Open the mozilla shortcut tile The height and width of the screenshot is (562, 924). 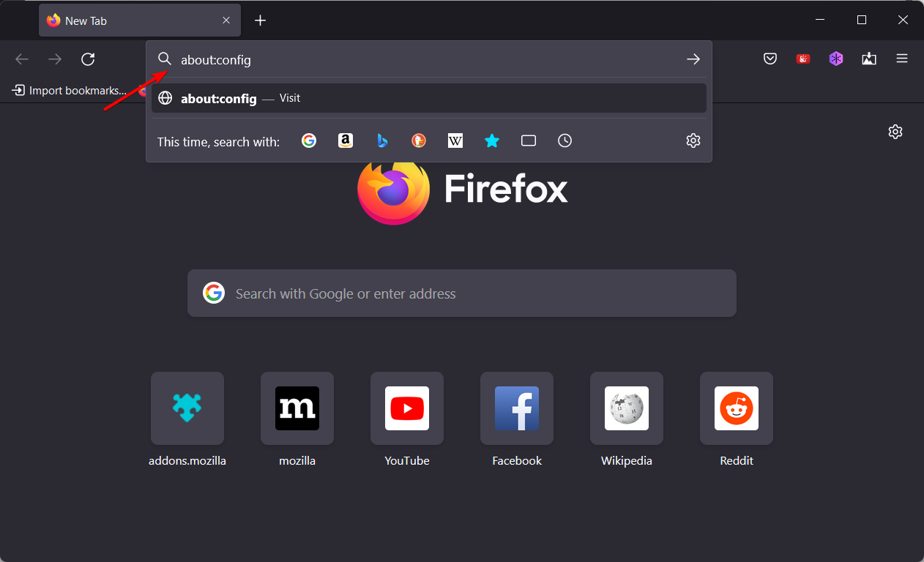297,408
